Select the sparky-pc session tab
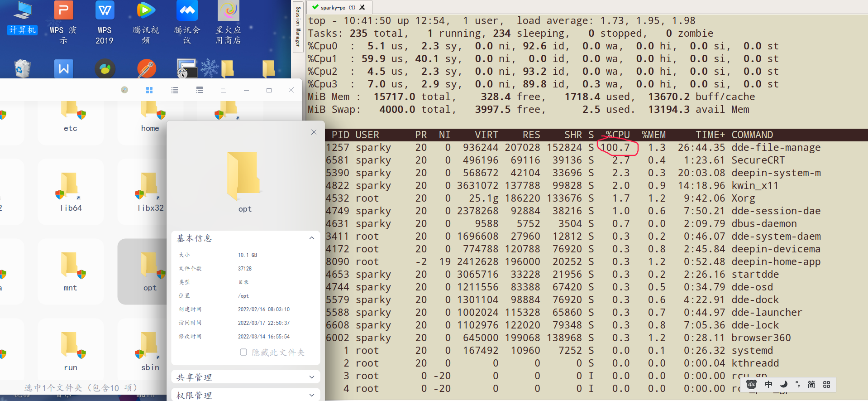This screenshot has width=868, height=401. coord(333,7)
